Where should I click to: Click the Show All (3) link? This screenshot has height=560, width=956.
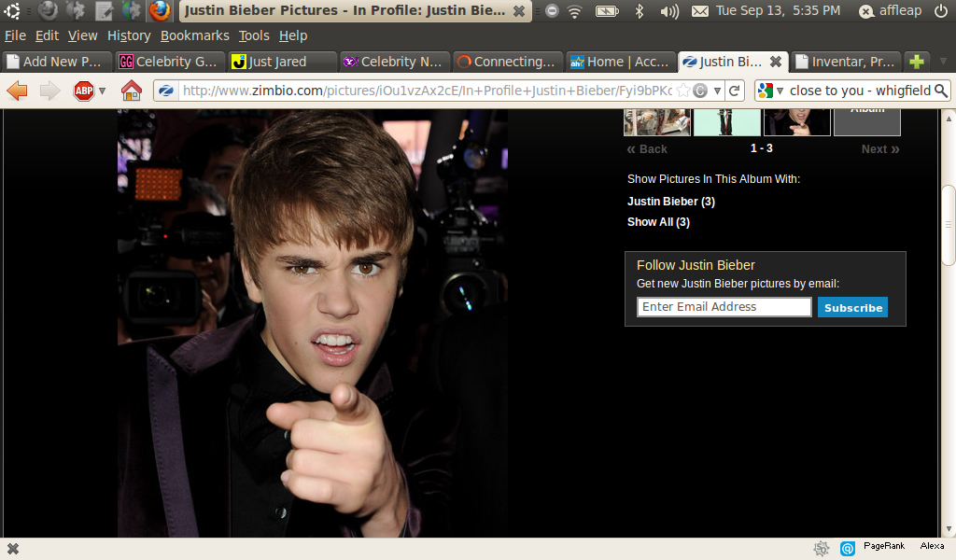(658, 222)
